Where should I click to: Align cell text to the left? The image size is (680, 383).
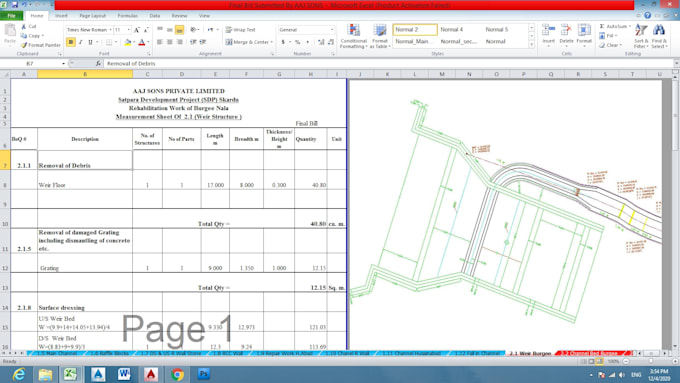pos(160,42)
